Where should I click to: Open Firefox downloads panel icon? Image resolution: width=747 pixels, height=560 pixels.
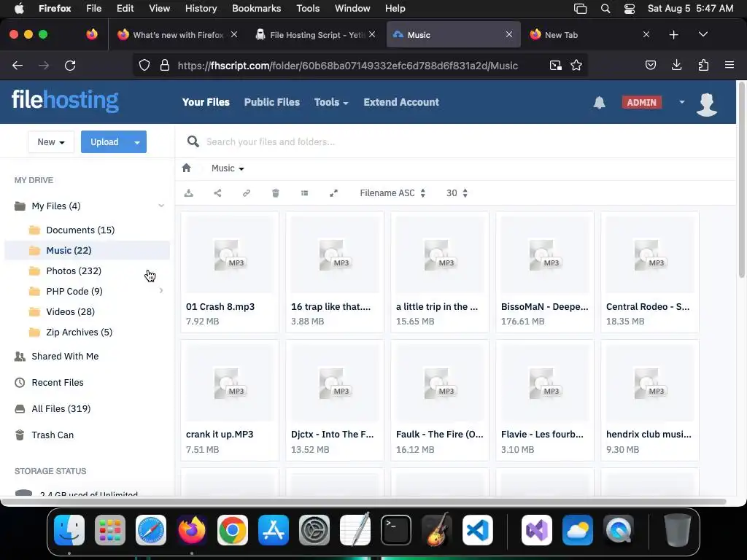(x=676, y=65)
